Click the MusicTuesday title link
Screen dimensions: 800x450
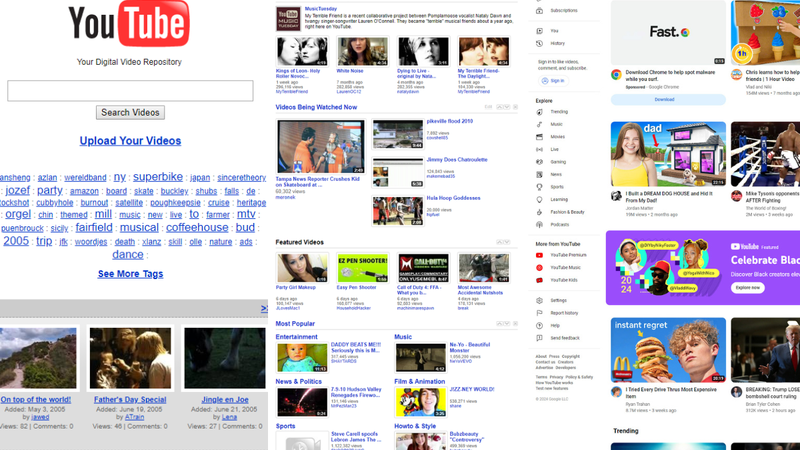(320, 9)
